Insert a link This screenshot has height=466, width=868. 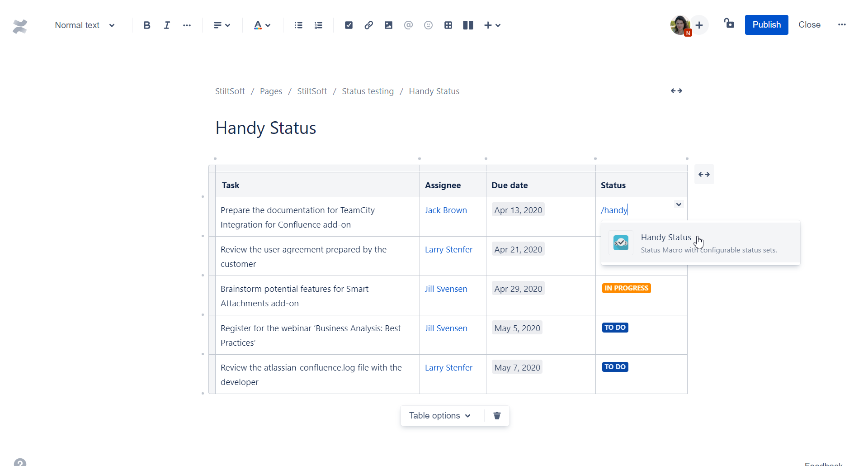(368, 25)
